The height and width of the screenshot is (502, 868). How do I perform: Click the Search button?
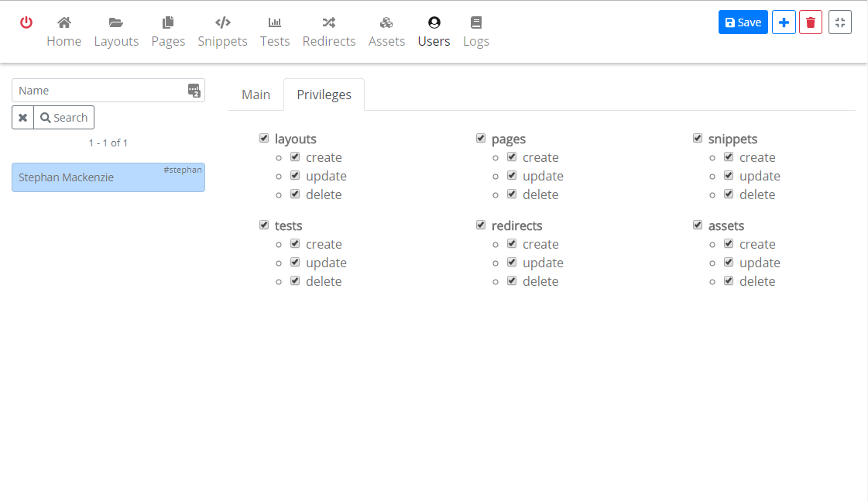[x=64, y=118]
